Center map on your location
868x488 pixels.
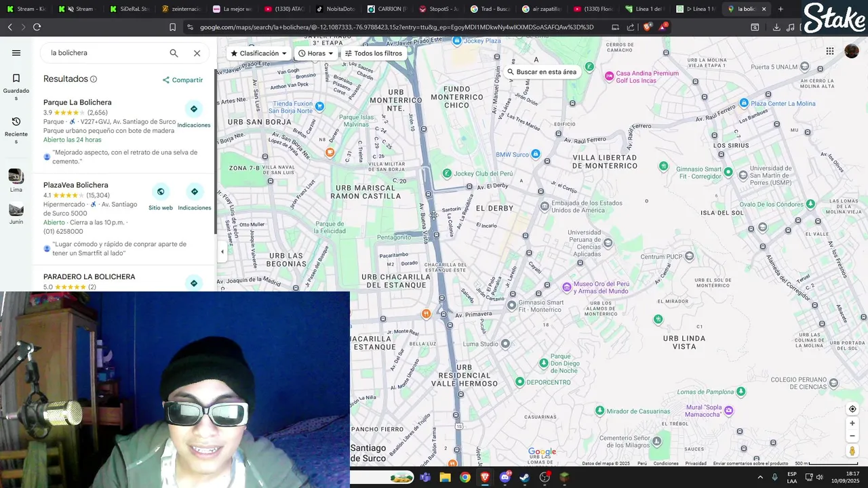[852, 409]
